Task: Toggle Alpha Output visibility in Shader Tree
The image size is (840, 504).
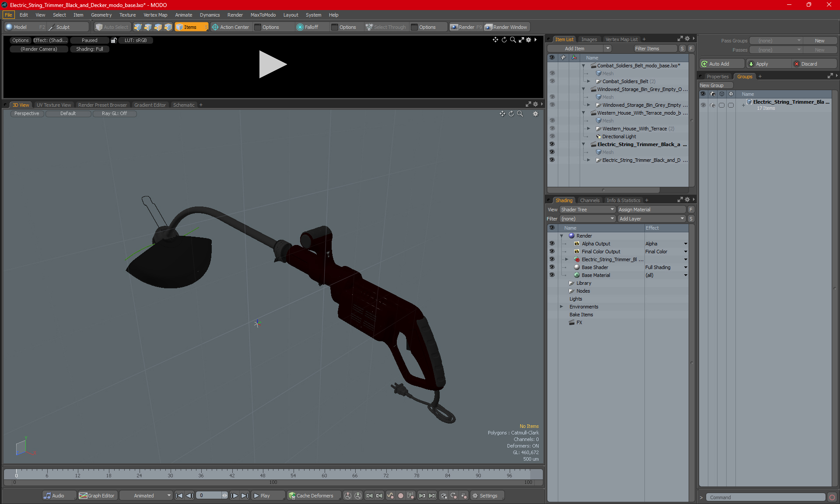Action: (x=552, y=244)
